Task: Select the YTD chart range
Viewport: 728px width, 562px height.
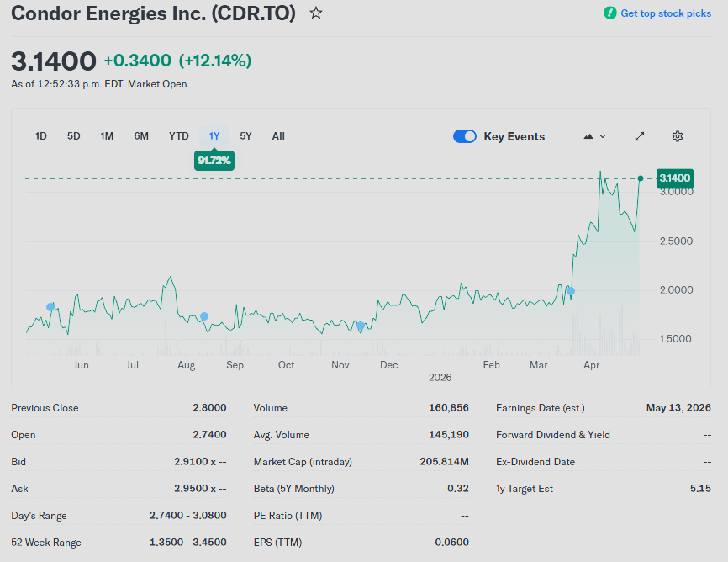Action: point(179,136)
